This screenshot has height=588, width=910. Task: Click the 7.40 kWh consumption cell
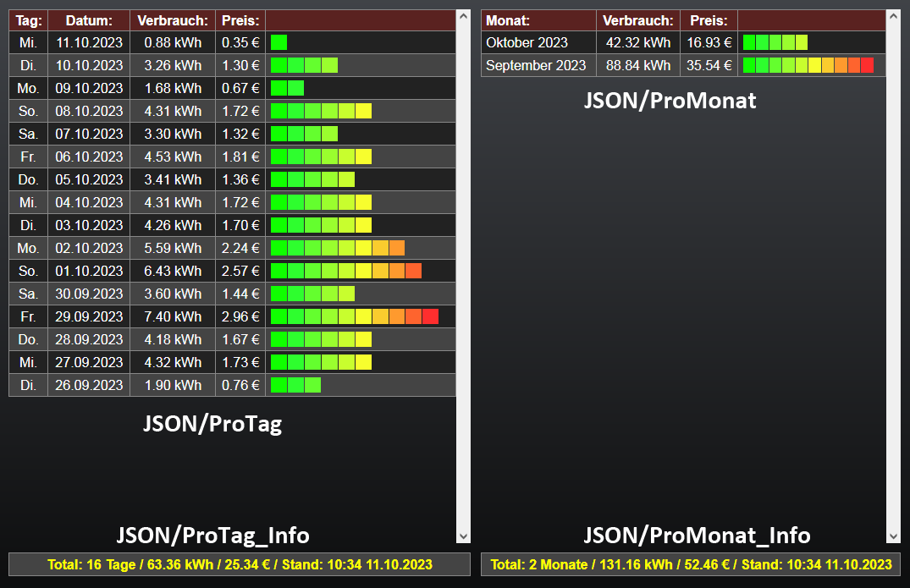click(x=173, y=316)
